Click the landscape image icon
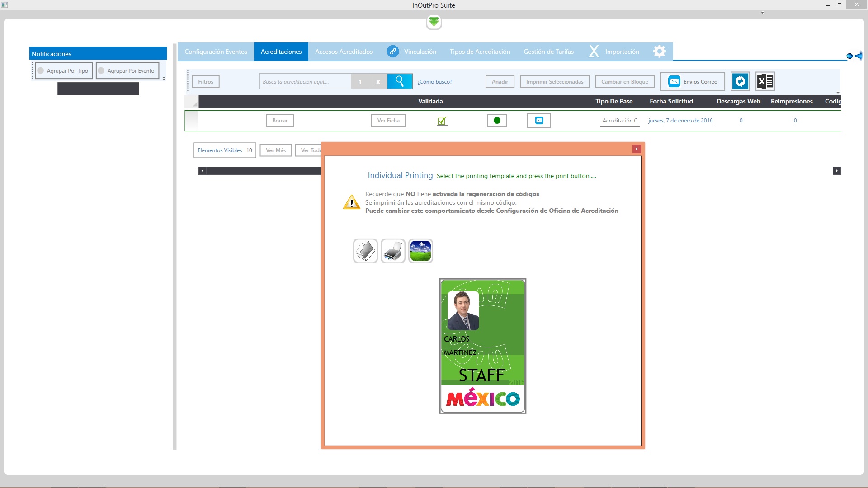 [420, 251]
